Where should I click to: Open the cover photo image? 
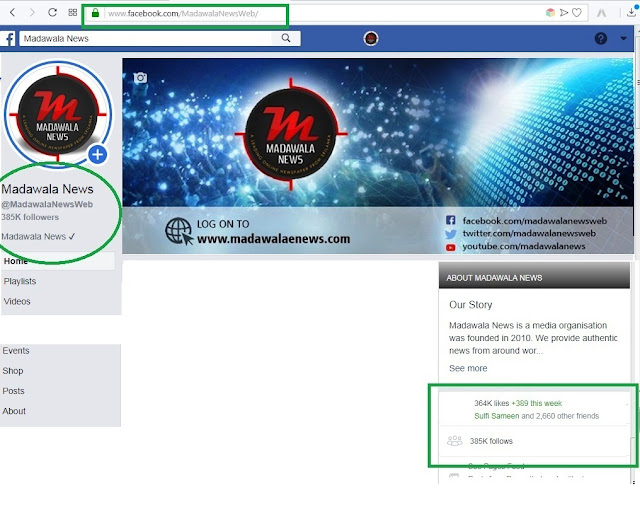(x=378, y=155)
